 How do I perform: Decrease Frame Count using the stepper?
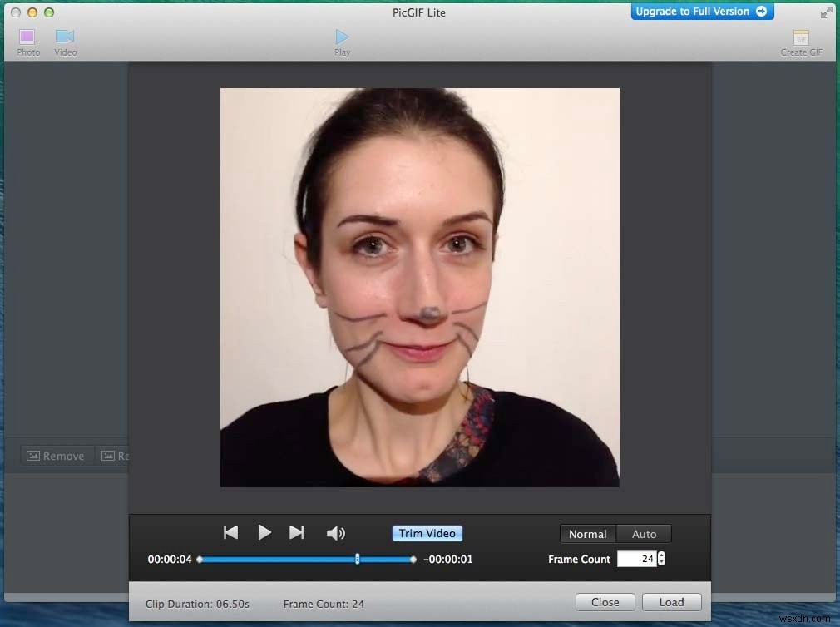click(x=661, y=563)
